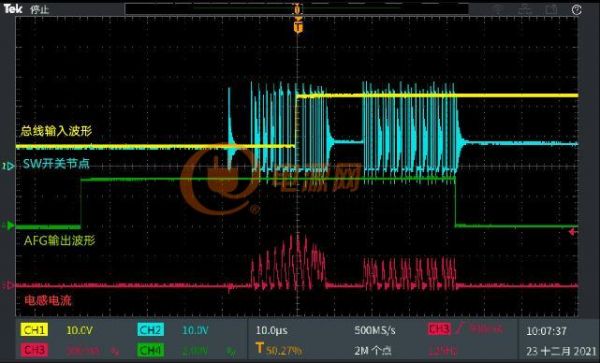Click the waveform record overview bar
This screenshot has height=363, width=600.
297,9
